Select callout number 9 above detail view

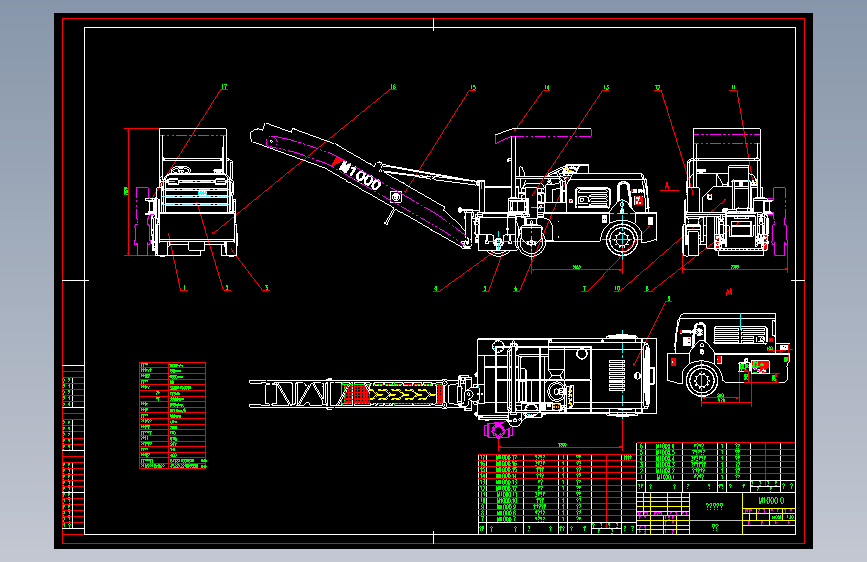click(x=669, y=299)
